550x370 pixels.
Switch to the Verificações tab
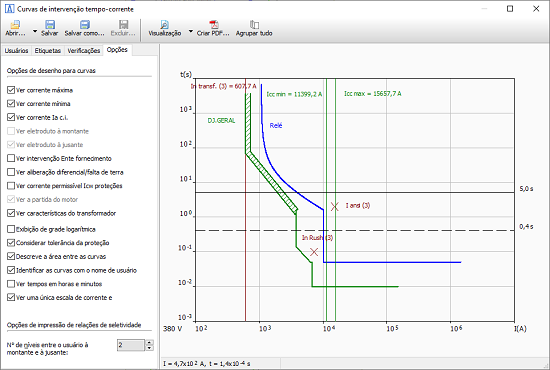coord(84,51)
